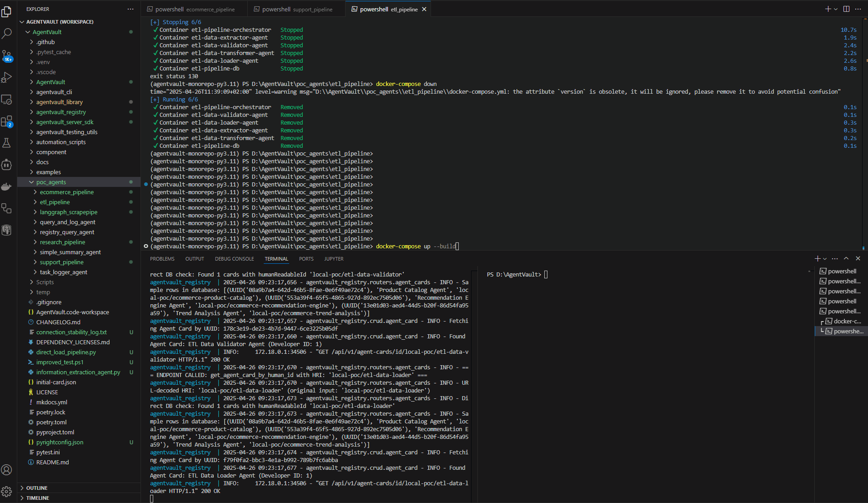Click the split editor layout icon
The width and height of the screenshot is (868, 503).
[x=846, y=9]
